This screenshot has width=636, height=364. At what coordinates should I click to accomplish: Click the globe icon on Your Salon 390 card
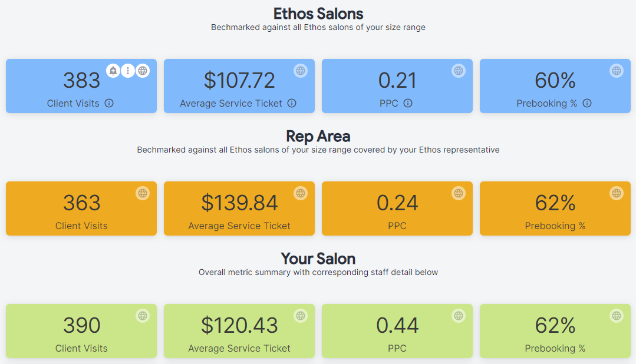(x=143, y=316)
